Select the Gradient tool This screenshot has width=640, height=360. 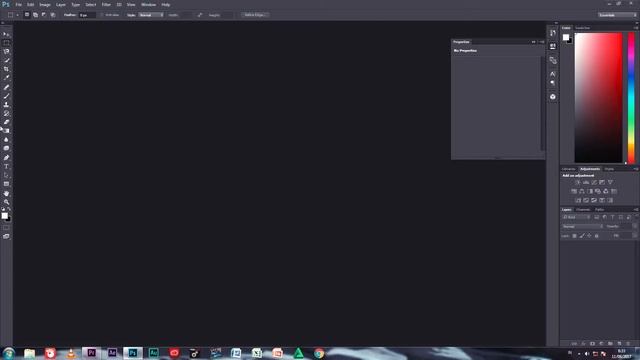(x=6, y=131)
